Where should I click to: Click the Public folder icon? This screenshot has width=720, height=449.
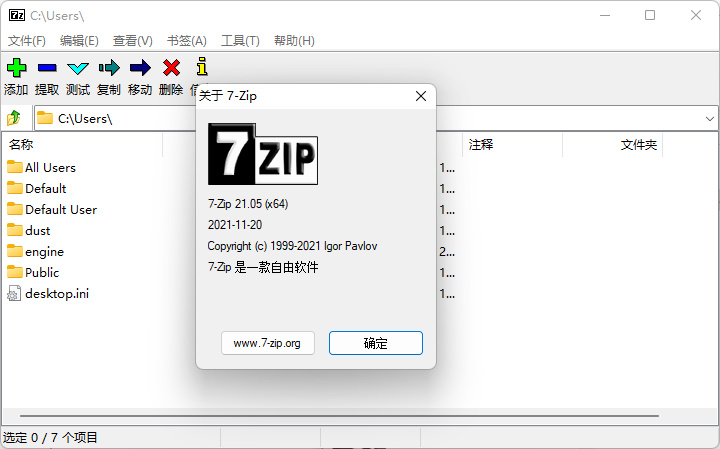15,272
